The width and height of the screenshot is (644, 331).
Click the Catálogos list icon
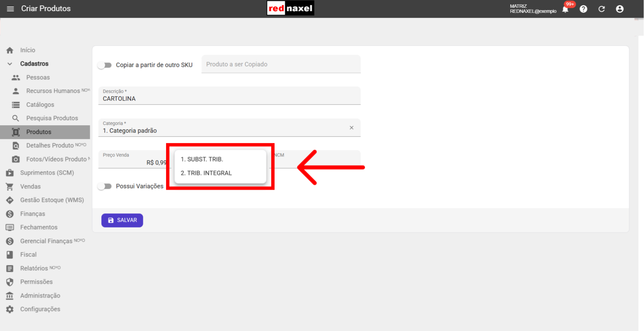coord(16,105)
